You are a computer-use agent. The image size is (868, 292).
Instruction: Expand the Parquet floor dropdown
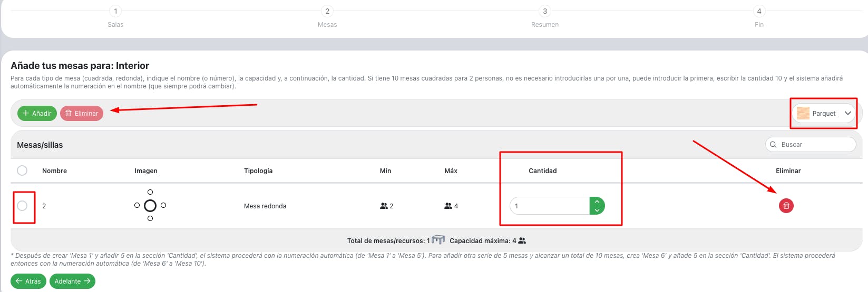[x=847, y=113]
